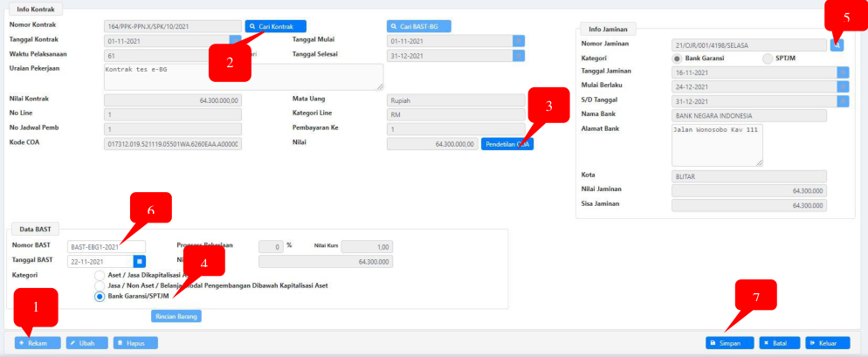Open Pendetilan COA details
The width and height of the screenshot is (868, 357).
(506, 144)
